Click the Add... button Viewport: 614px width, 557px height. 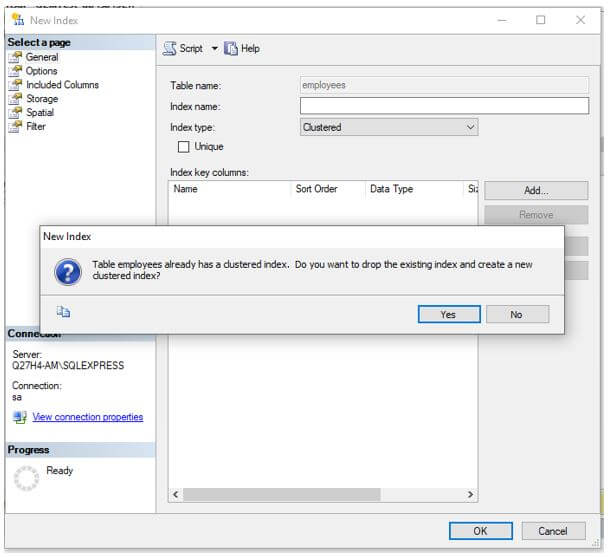(x=536, y=190)
